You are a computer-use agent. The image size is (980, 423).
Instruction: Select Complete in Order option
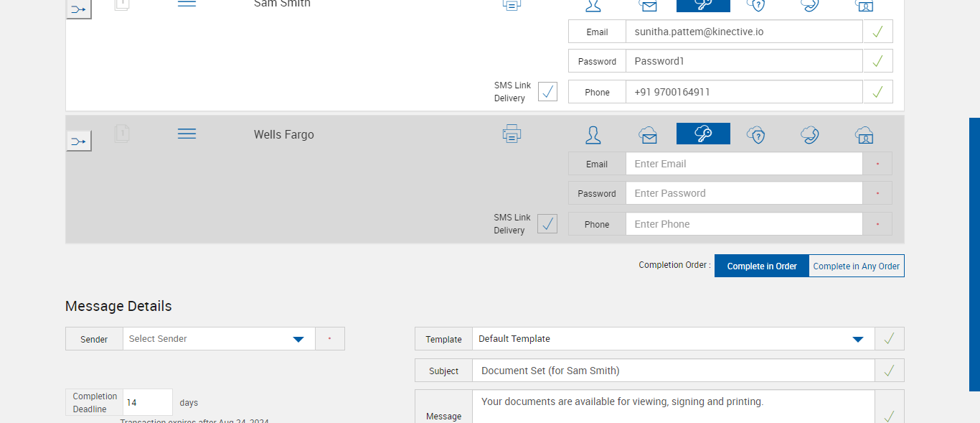pyautogui.click(x=761, y=266)
